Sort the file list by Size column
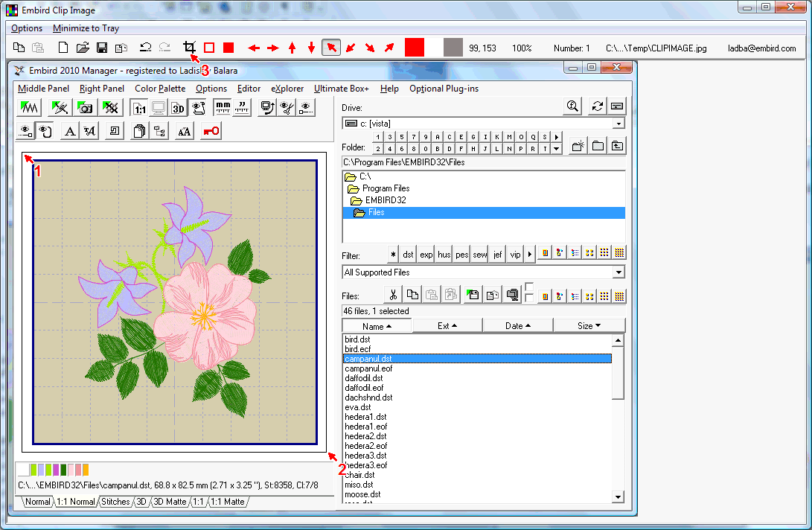The height and width of the screenshot is (530, 812). [x=589, y=326]
